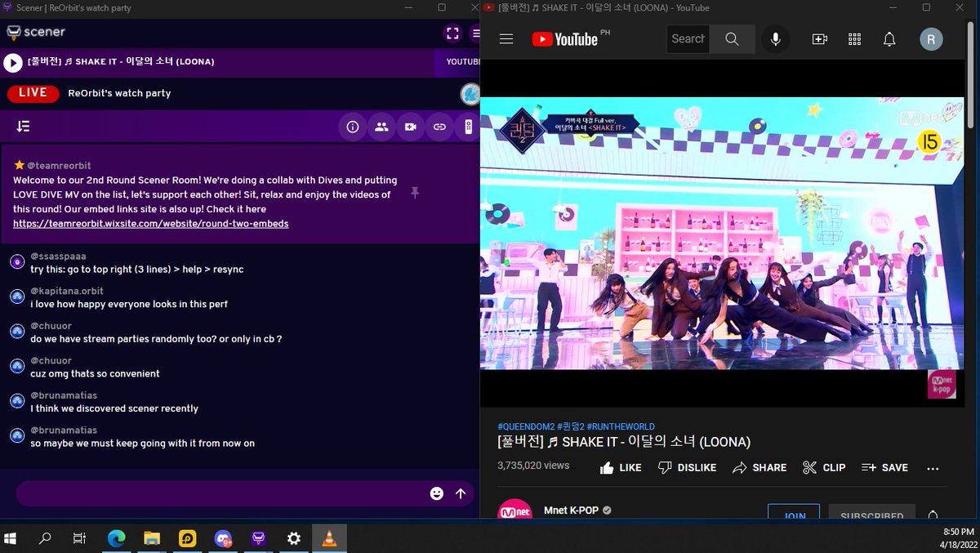Open the more actions three-dot menu

pyautogui.click(x=933, y=469)
